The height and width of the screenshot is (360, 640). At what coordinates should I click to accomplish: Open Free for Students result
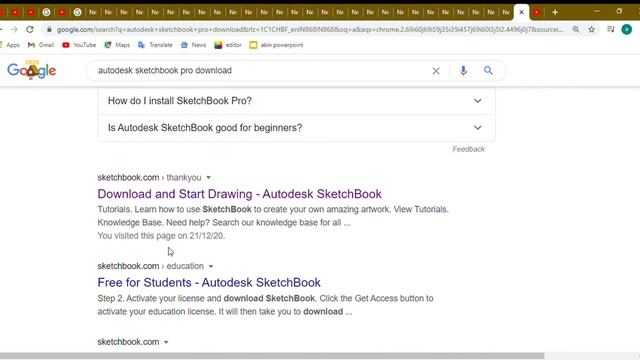[x=209, y=282]
